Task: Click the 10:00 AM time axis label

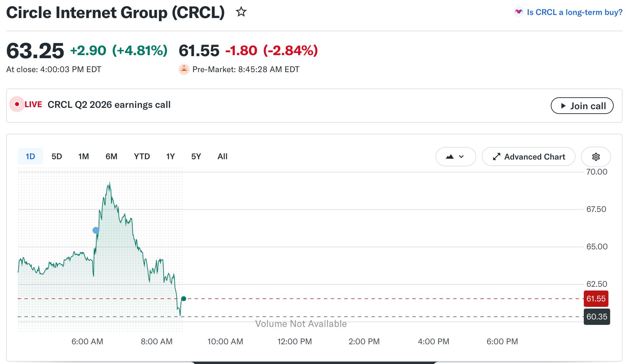Action: coord(225,342)
